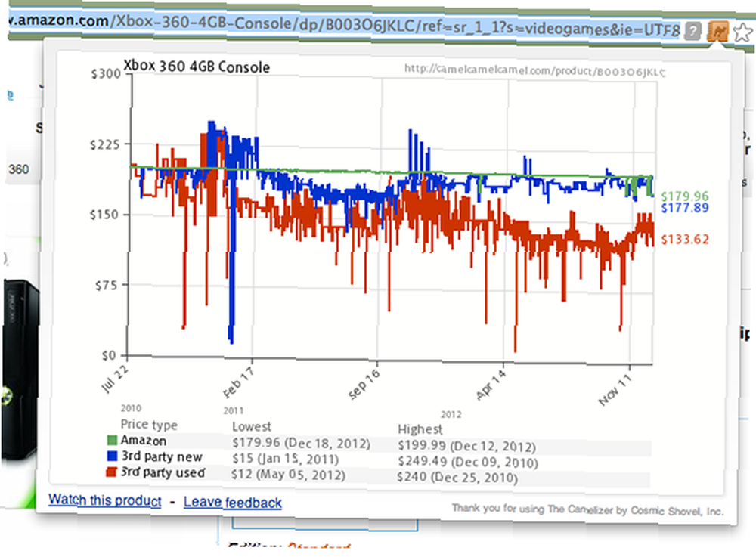
Task: Click the $177.89 current price label
Action: pos(685,208)
